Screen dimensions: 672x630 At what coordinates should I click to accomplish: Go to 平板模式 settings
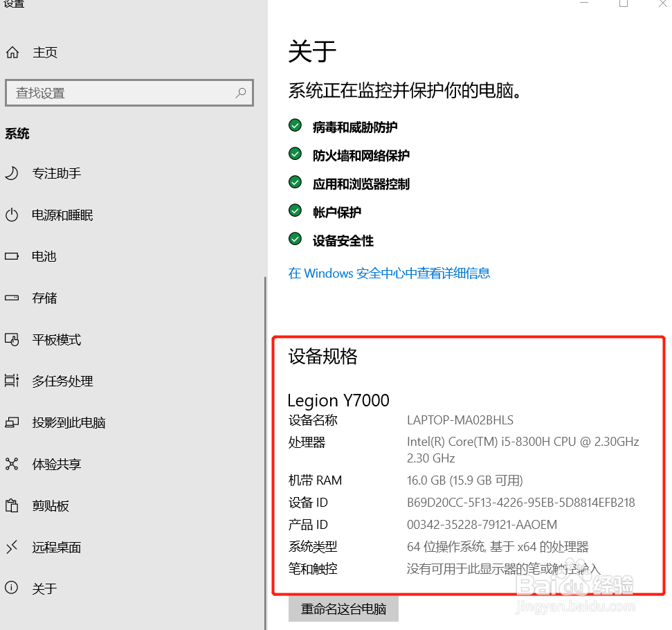(57, 340)
